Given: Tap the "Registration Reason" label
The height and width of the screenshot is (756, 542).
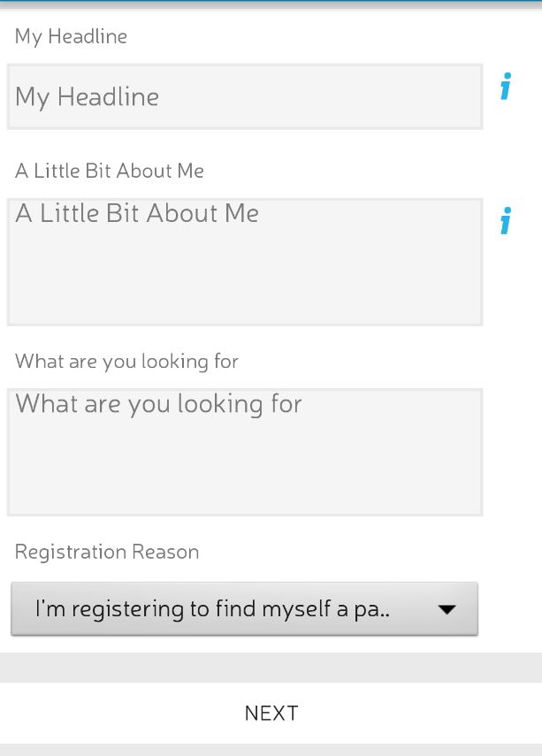Looking at the screenshot, I should tap(107, 553).
